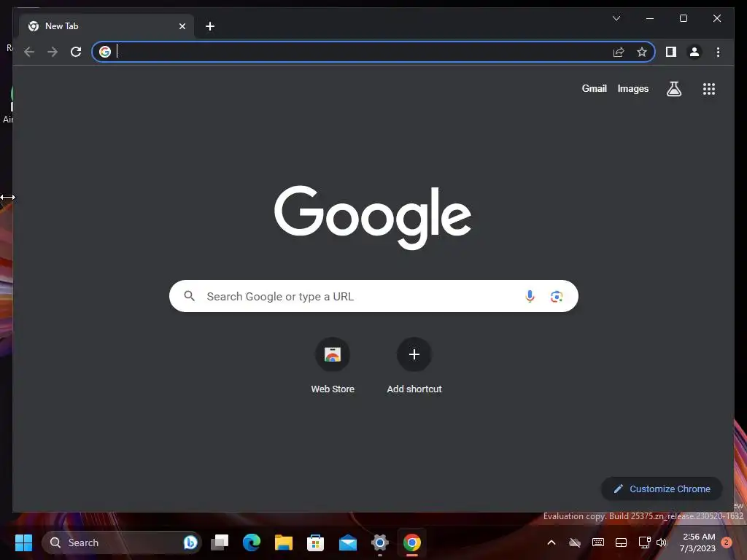
Task: Open the Google apps grid
Action: coord(709,88)
